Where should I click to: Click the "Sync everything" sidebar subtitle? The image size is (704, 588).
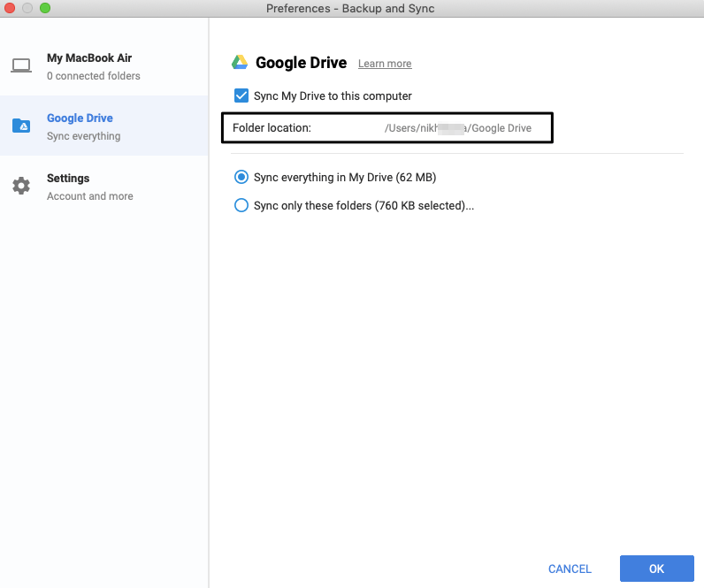point(83,136)
